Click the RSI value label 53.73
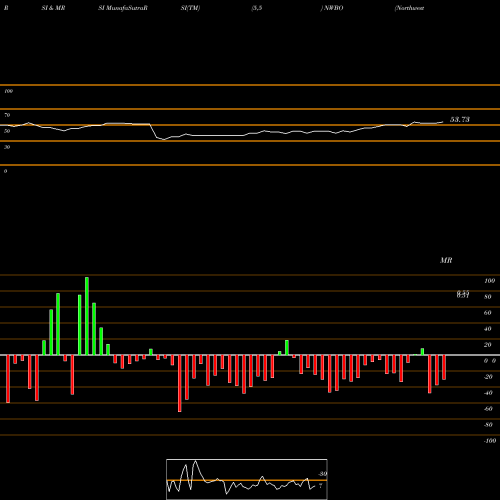500x500 pixels. tap(460, 119)
